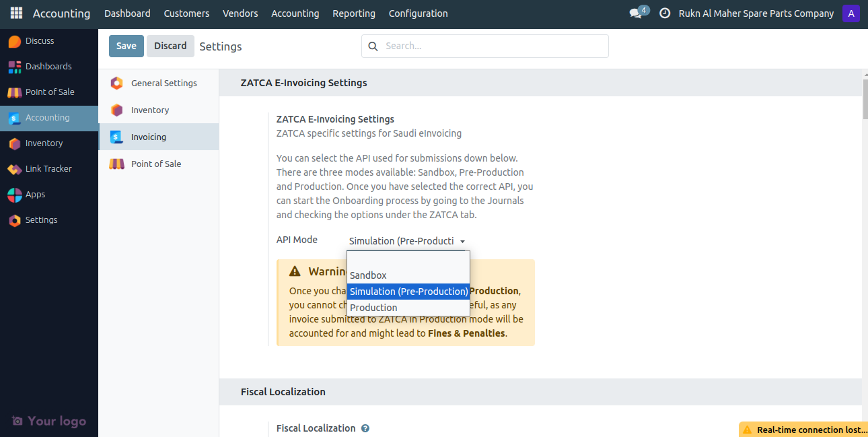The width and height of the screenshot is (868, 437).
Task: Save the current settings
Action: 126,46
